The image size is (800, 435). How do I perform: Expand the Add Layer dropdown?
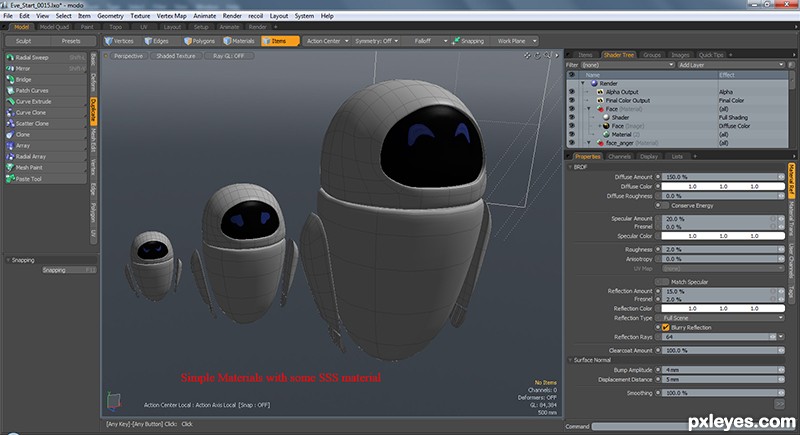point(730,65)
